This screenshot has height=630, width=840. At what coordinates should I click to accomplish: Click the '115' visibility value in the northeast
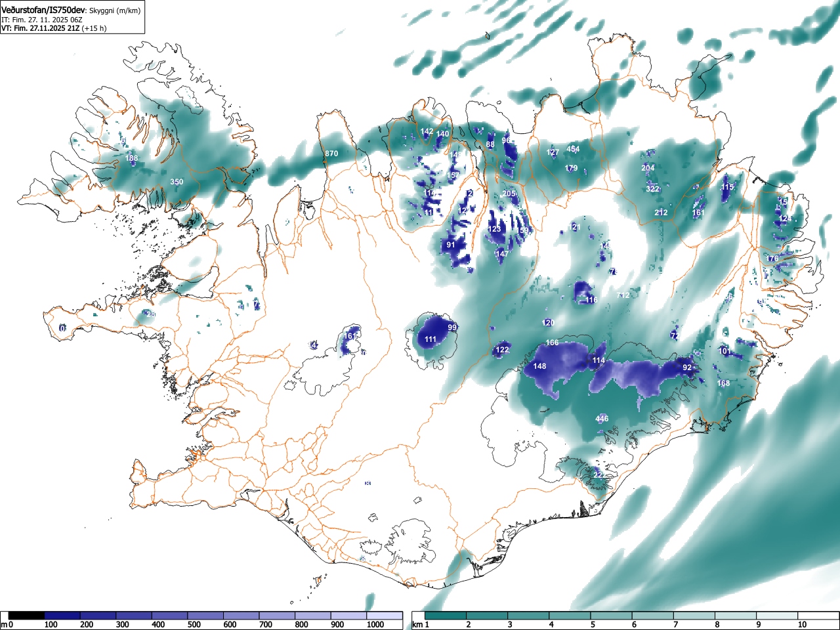coord(727,187)
